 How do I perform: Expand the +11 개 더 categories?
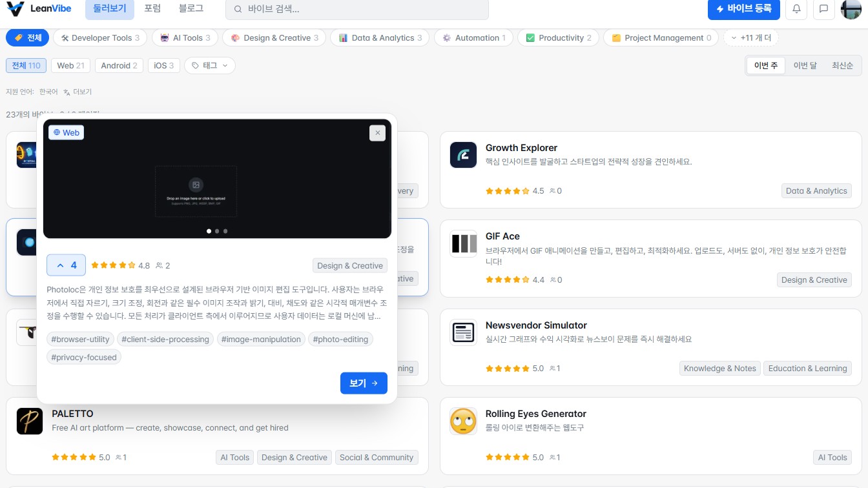coord(751,38)
